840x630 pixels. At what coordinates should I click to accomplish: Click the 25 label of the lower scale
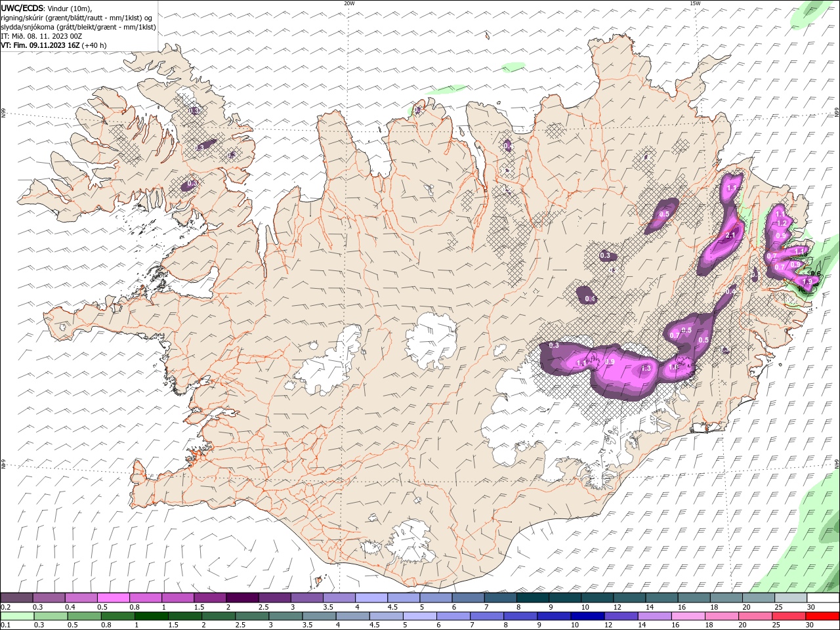click(778, 625)
